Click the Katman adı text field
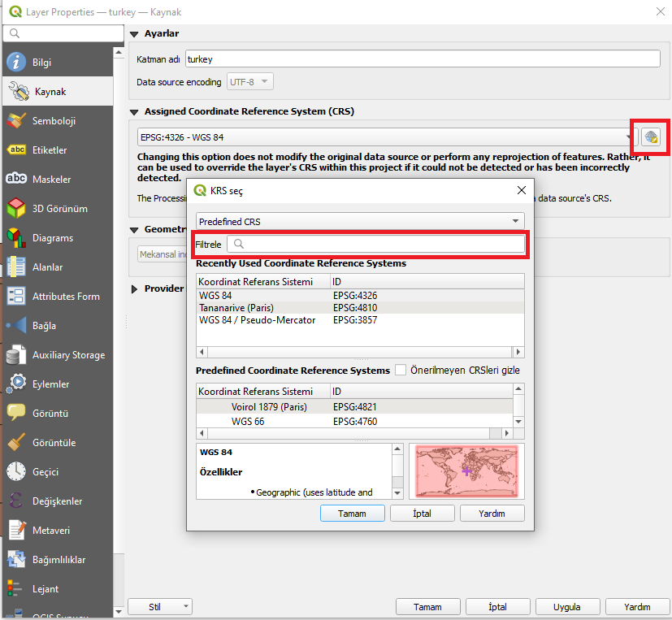The width and height of the screenshot is (672, 620). (x=423, y=59)
